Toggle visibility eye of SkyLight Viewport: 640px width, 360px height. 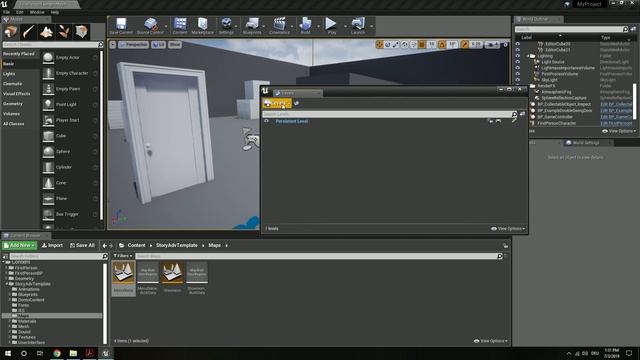pyautogui.click(x=518, y=80)
